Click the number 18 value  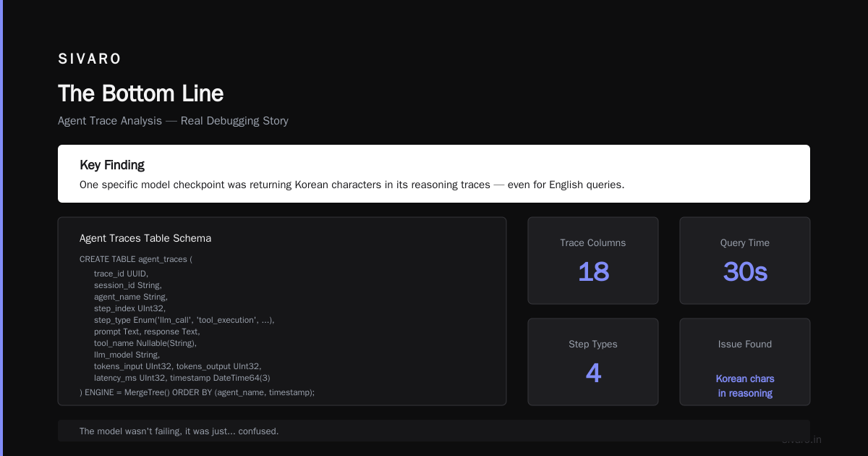[x=593, y=272]
